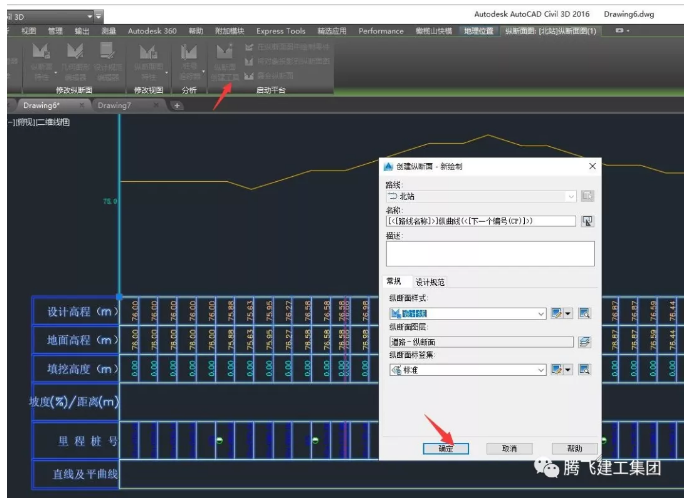This screenshot has height=501, width=692.
Task: Open arrow menu beside 纵断面标签集 edit icon
Action: pyautogui.click(x=568, y=369)
